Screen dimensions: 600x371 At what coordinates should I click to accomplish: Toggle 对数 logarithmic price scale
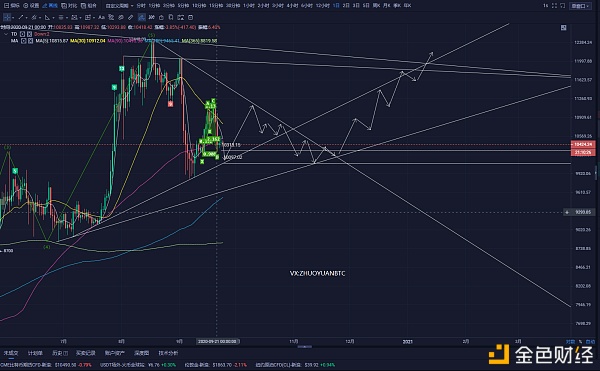(571, 342)
